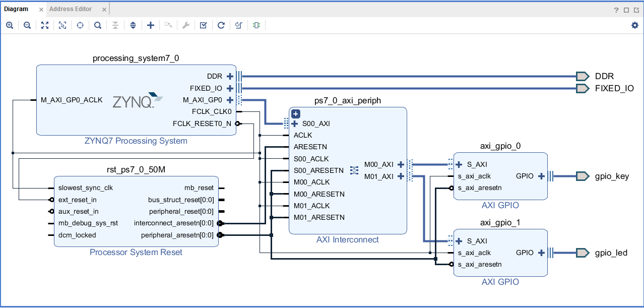Add IP with the plus toolbar icon
The image size is (644, 308).
click(151, 25)
